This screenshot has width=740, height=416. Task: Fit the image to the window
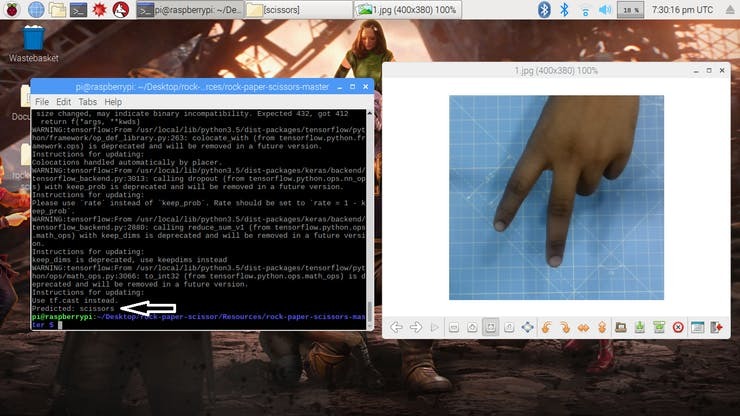point(490,327)
